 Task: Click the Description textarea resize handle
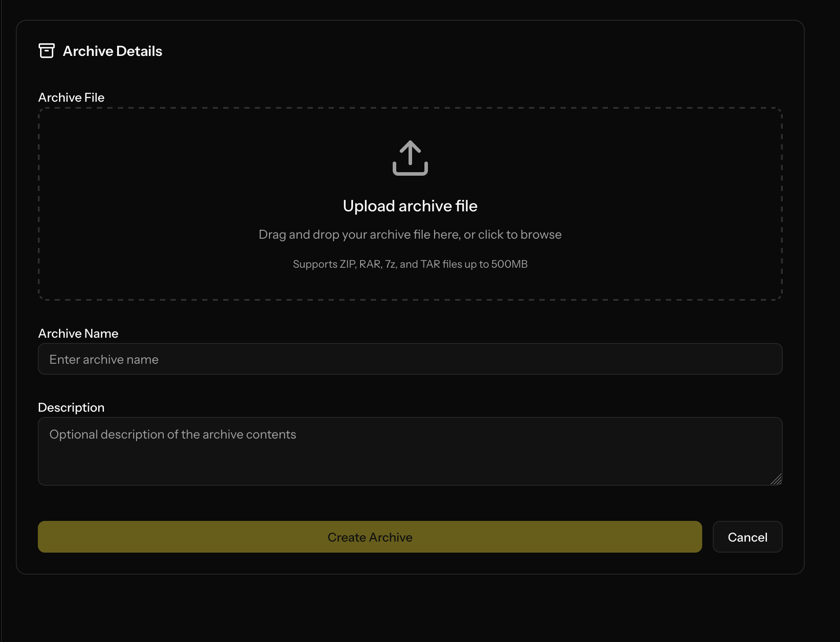point(777,480)
